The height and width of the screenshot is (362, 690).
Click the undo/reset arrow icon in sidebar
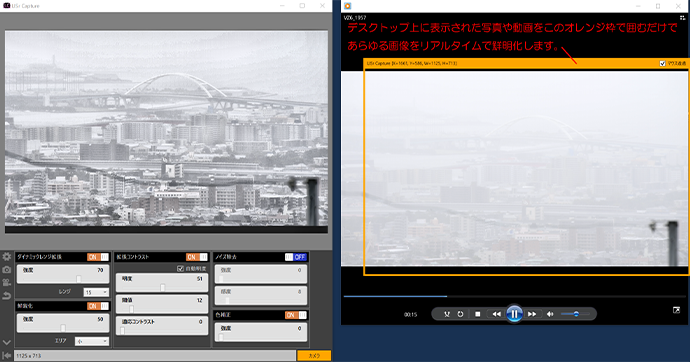pos(7,296)
